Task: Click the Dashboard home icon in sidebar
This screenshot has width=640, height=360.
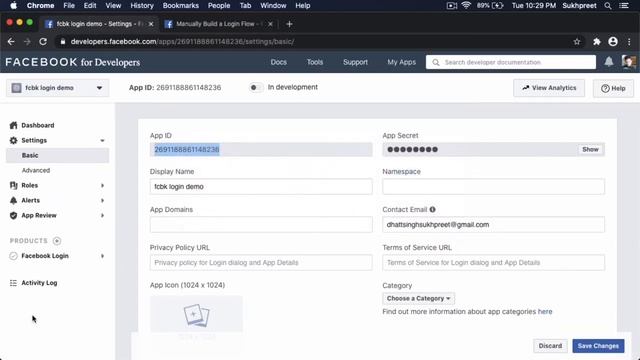Action: [x=13, y=125]
